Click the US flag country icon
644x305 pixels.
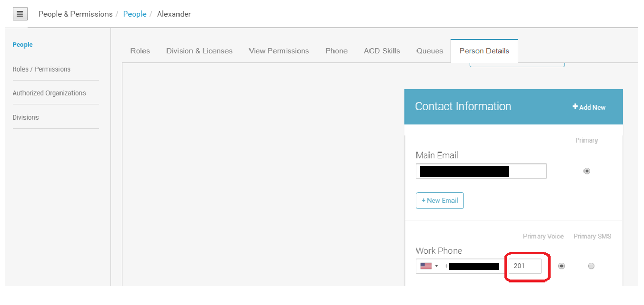[426, 266]
